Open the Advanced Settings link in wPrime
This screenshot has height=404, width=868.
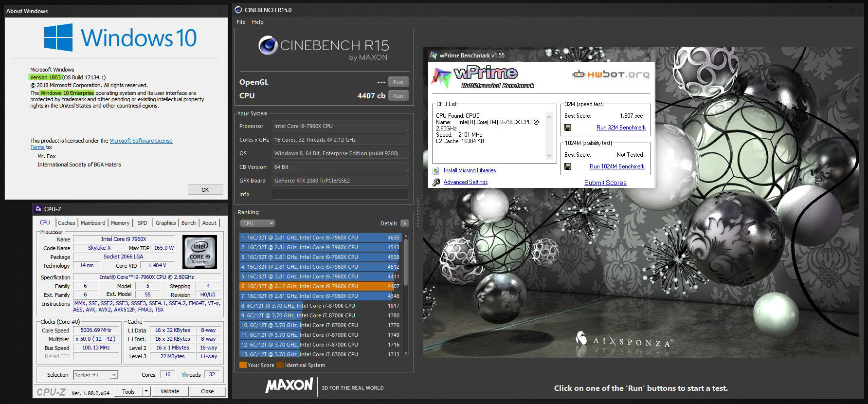(466, 182)
